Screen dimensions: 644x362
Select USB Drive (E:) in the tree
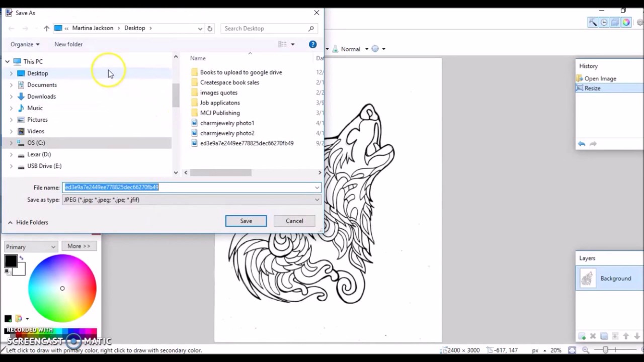point(44,166)
